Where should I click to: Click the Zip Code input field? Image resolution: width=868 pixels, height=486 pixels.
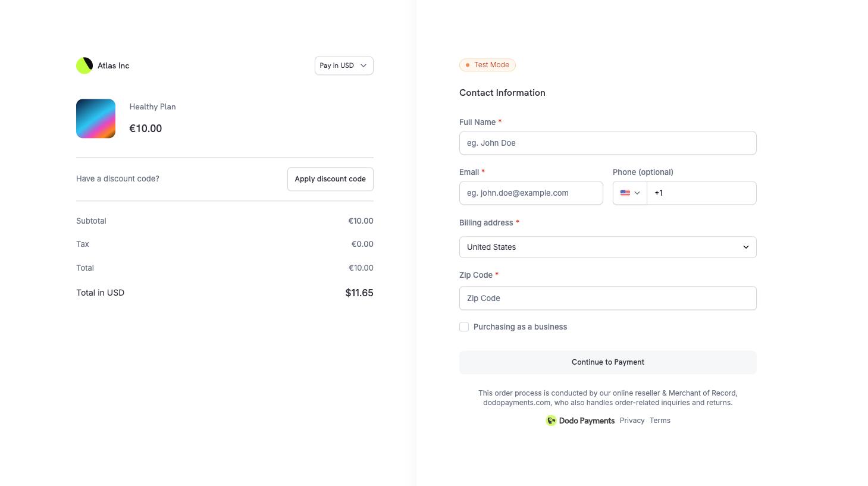(607, 298)
